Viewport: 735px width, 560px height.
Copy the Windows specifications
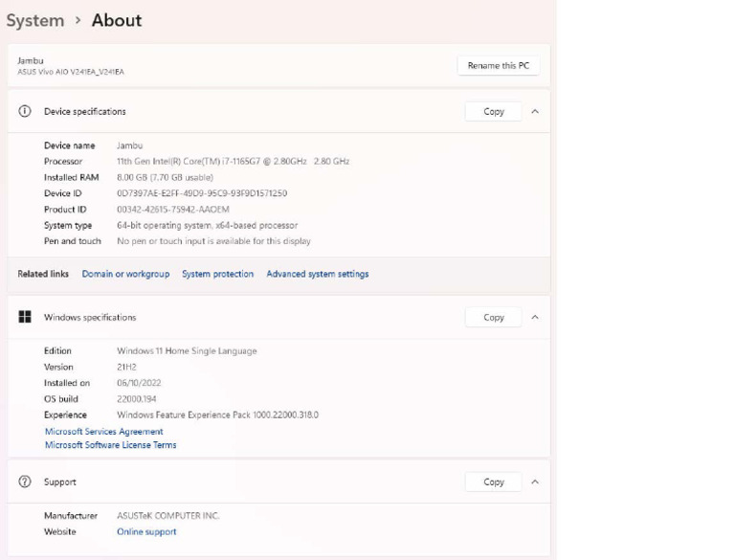(x=493, y=318)
